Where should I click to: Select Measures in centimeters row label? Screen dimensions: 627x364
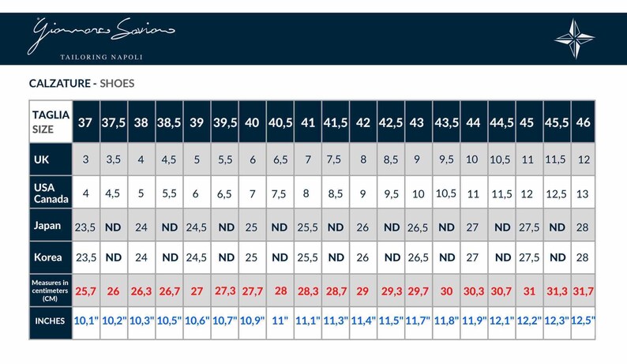click(x=51, y=291)
